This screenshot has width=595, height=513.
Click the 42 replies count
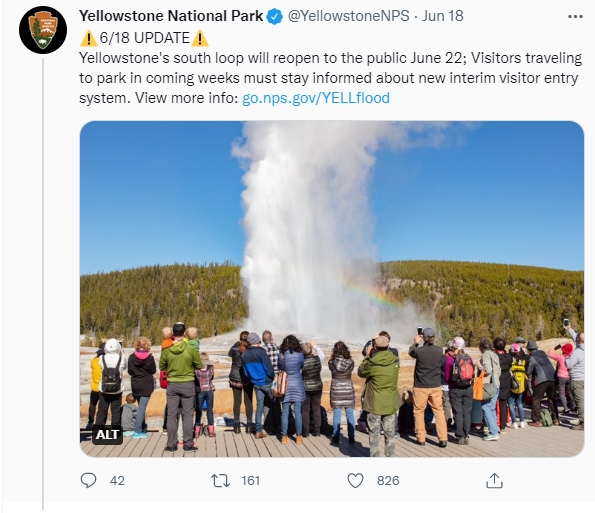(x=117, y=481)
